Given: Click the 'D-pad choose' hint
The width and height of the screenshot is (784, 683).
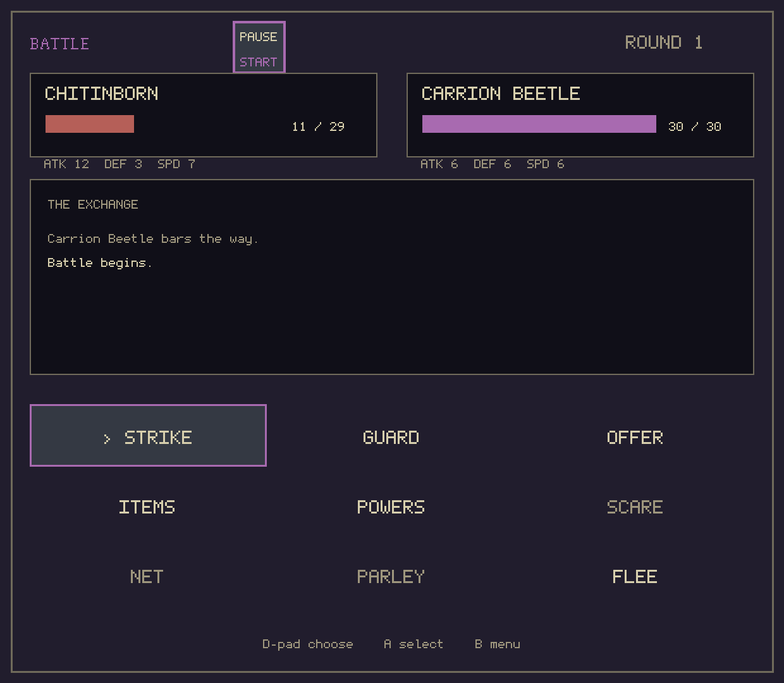Looking at the screenshot, I should (x=308, y=644).
